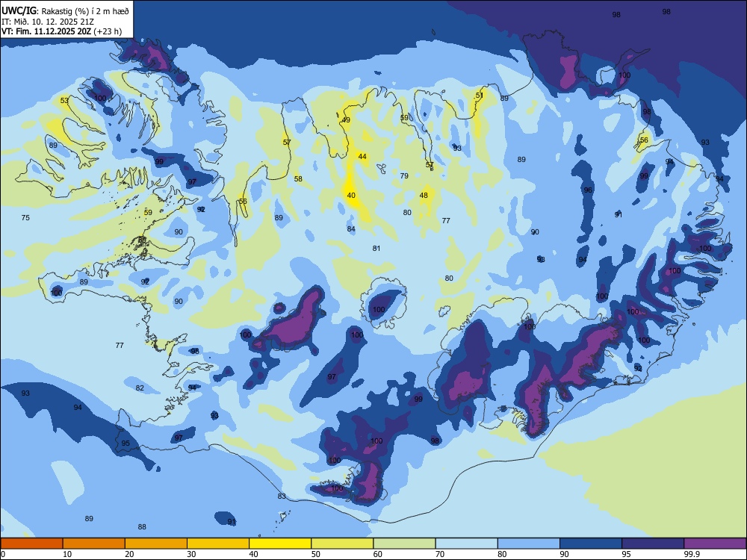Click the map value '51'
This screenshot has width=747, height=560.
tap(480, 96)
